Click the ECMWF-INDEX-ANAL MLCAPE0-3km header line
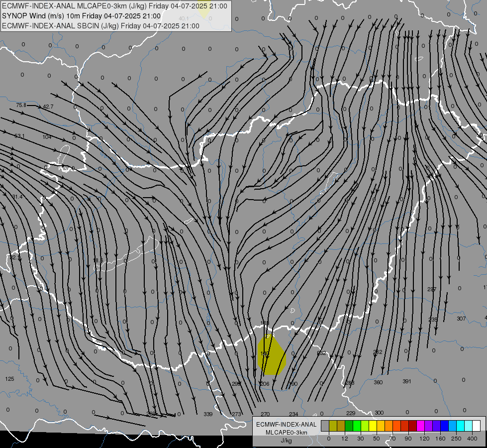 coord(114,6)
